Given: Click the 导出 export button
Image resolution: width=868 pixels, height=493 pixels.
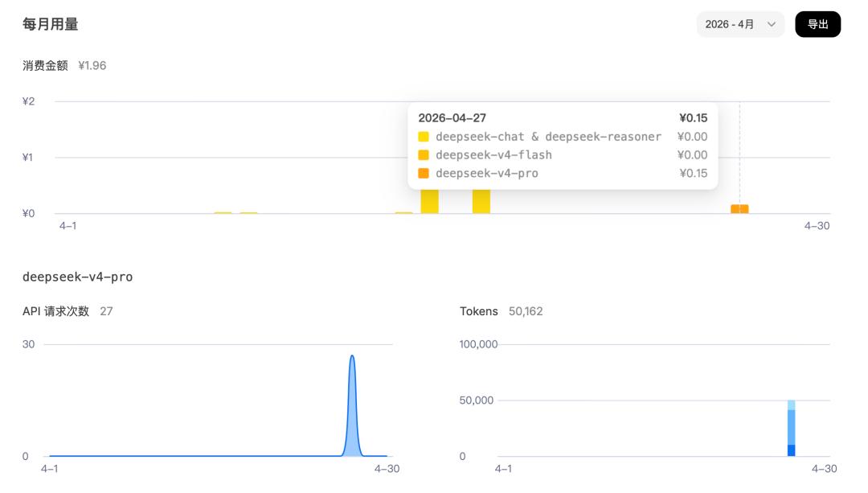Looking at the screenshot, I should click(817, 24).
